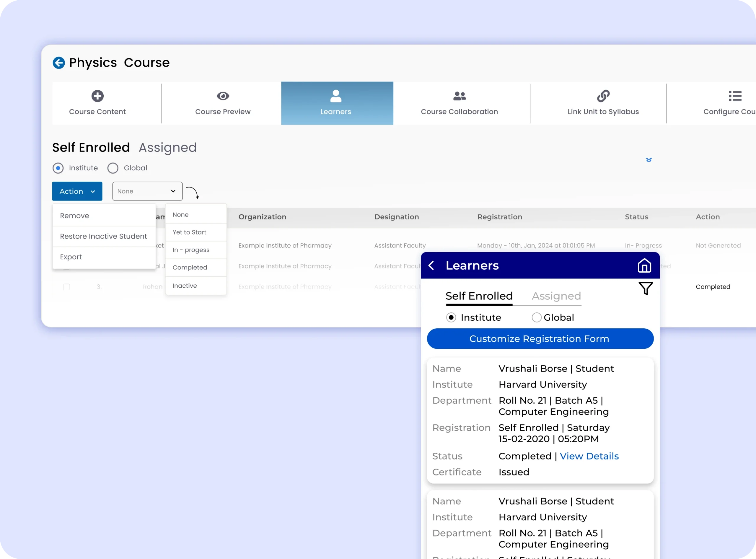The image size is (756, 559).
Task: Tap back chevron in mobile Learners header
Action: point(431,266)
